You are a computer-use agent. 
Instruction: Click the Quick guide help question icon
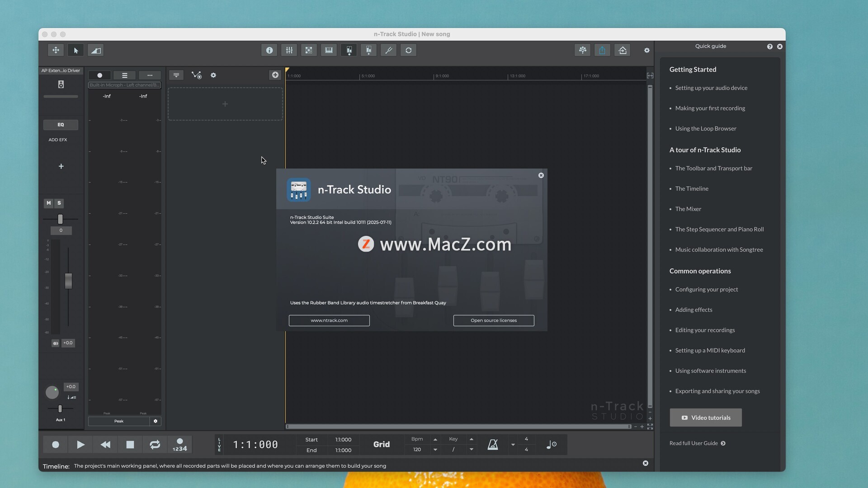[770, 47]
